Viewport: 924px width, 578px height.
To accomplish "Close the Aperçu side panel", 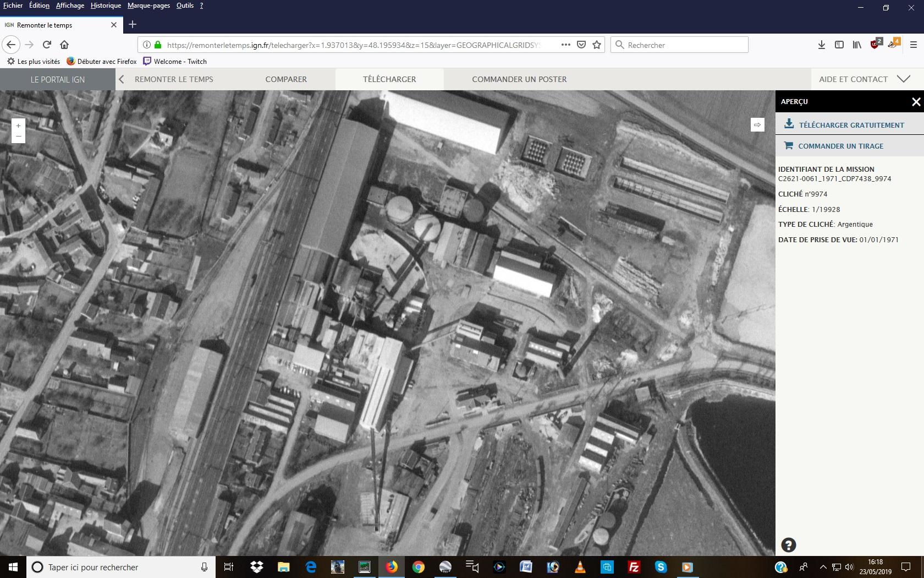I will click(x=916, y=102).
